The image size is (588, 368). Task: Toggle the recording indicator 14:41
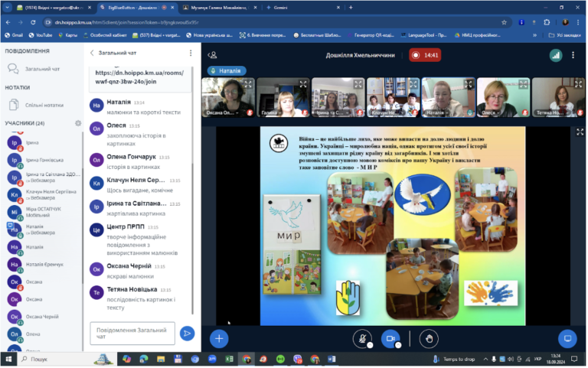coord(425,55)
